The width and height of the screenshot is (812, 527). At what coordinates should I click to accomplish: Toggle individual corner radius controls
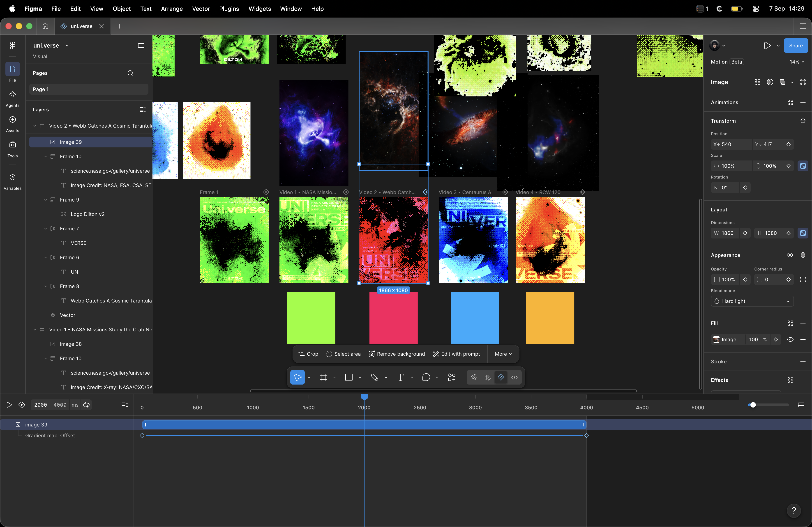tap(803, 280)
